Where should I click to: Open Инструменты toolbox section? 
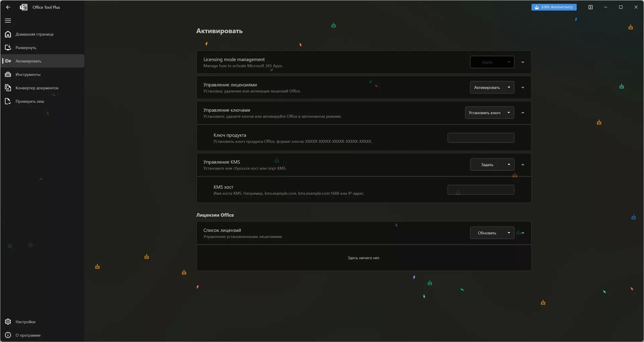(42, 74)
